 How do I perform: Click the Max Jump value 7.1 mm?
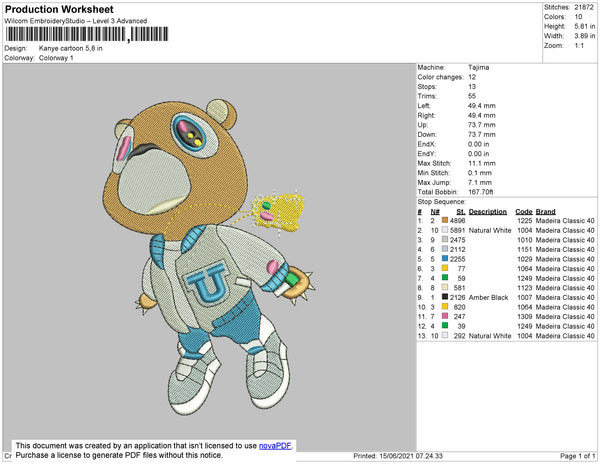tap(480, 182)
